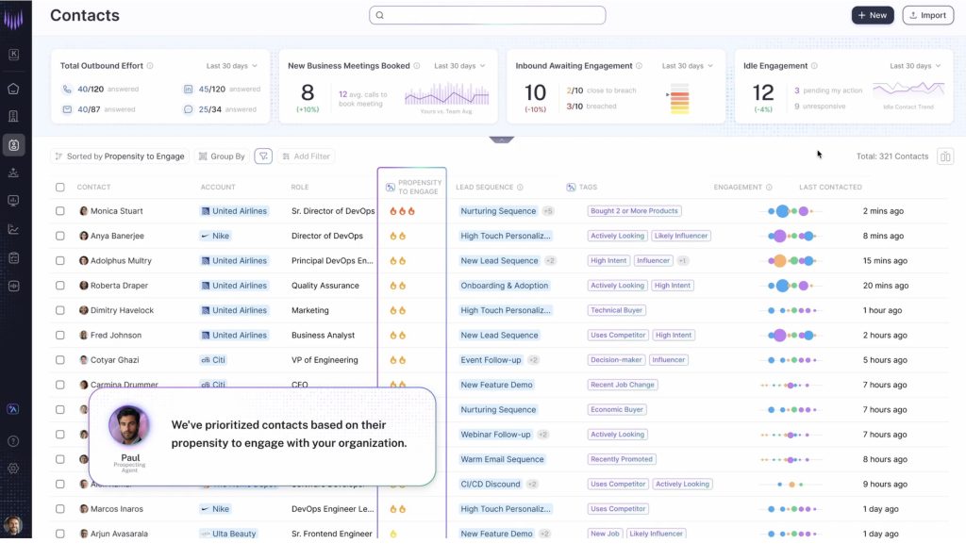This screenshot has width=966, height=560.
Task: Click info icon next to Total Outbound Effort
Action: click(150, 66)
